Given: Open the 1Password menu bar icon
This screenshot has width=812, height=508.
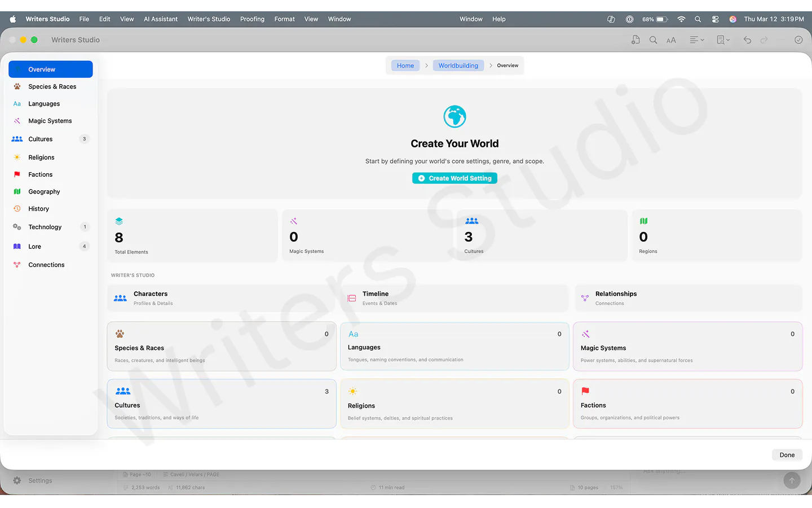Looking at the screenshot, I should (629, 19).
